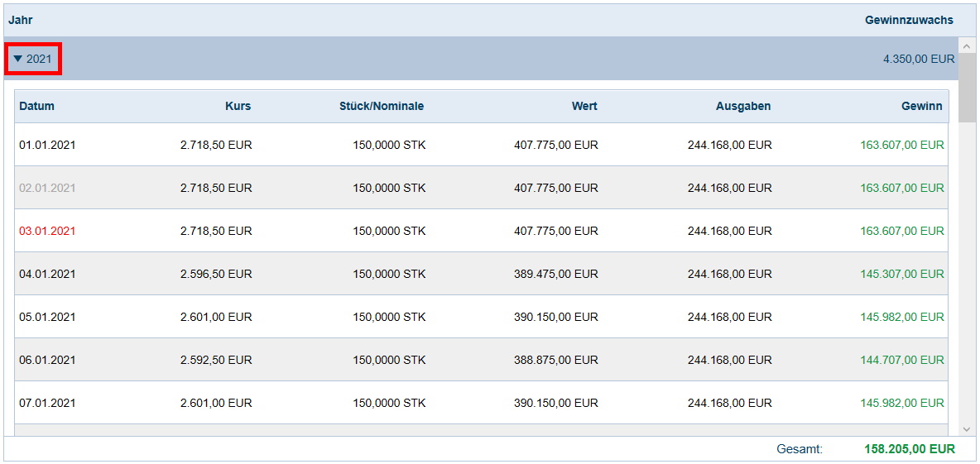Click the scrollbar down arrow
The width and height of the screenshot is (980, 464).
tap(966, 428)
